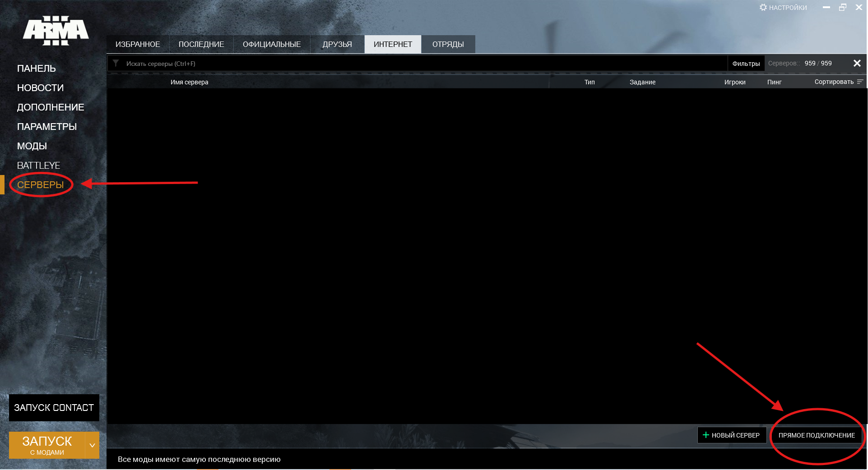Open the Фильтры filters panel
868x470 pixels.
coord(746,64)
